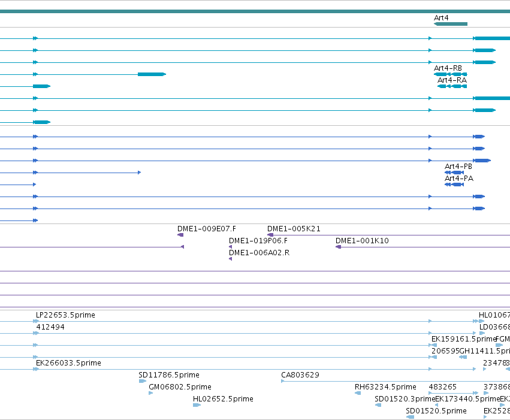Select the Art4-PB protein label
Screen dimensions: 510x420
(458, 167)
